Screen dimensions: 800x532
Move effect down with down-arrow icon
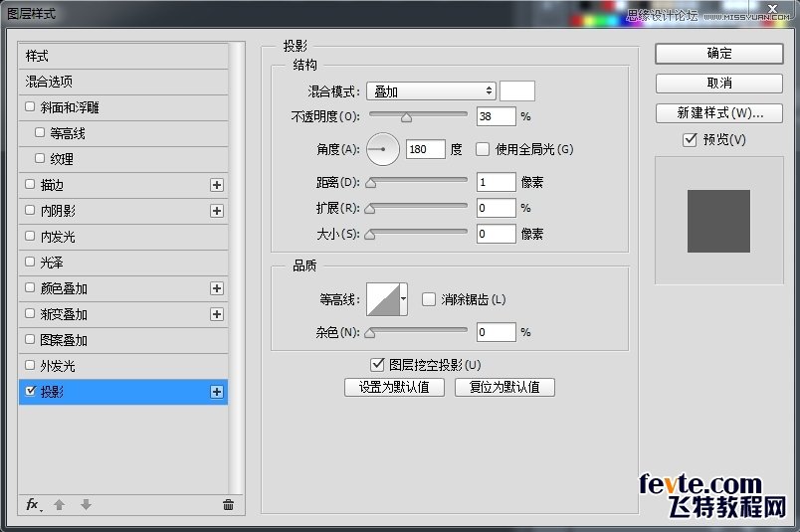click(86, 504)
